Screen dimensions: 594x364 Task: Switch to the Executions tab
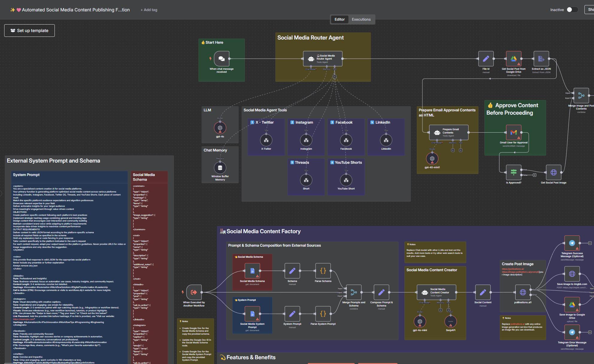pos(361,19)
